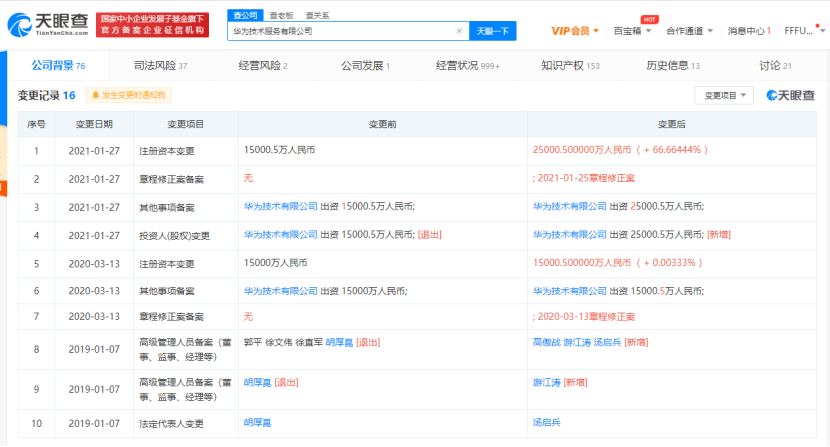Screen dimensions: 830x447
Task: Switch to 司法风险 tab
Action: click(160, 66)
